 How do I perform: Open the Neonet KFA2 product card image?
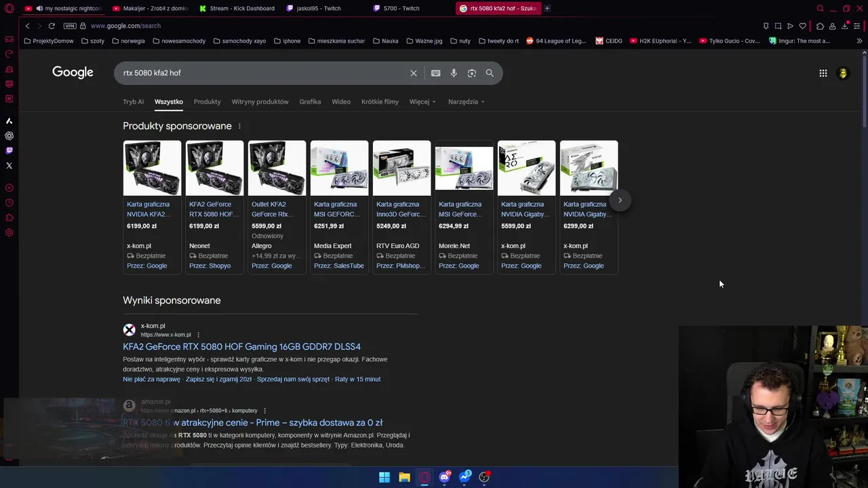[x=214, y=168]
